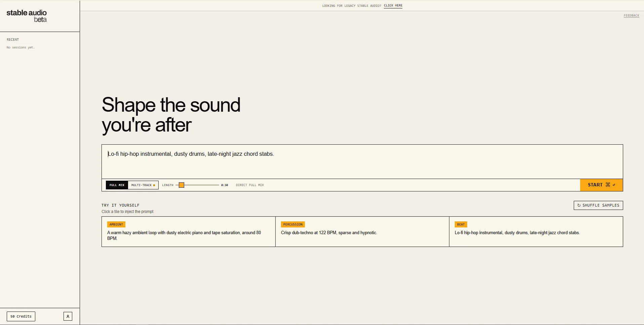Screen dimensions: 644x325
Task: Start generation with the Start button
Action: (x=601, y=185)
